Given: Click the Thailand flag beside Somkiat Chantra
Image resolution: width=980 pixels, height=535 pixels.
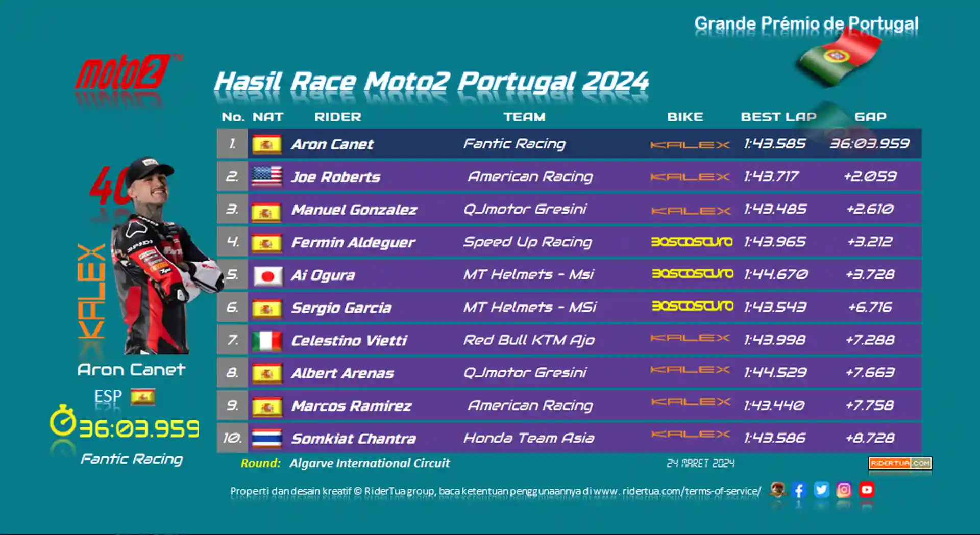Looking at the screenshot, I should [267, 439].
